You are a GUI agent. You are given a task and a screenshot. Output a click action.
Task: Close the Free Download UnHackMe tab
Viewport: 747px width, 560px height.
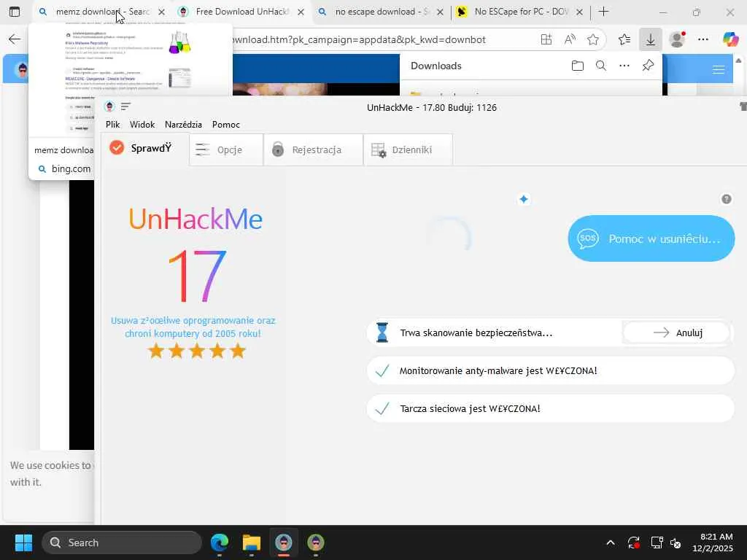301,12
